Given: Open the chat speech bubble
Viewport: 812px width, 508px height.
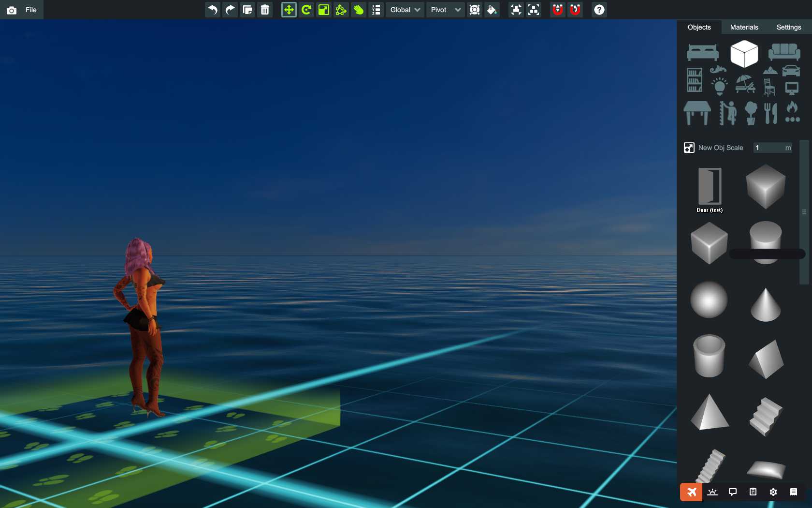Looking at the screenshot, I should click(733, 492).
